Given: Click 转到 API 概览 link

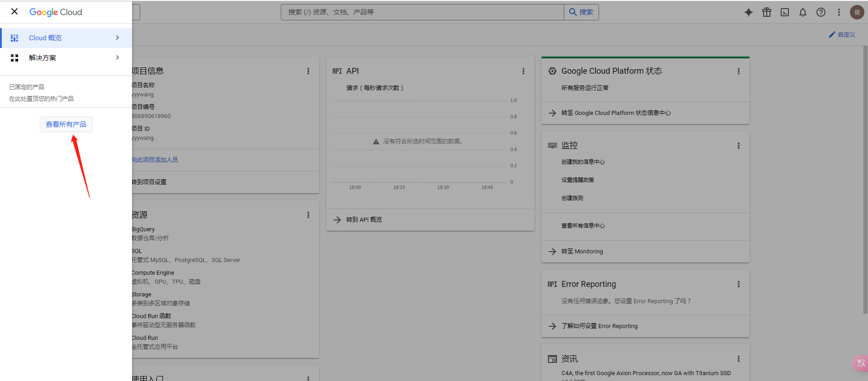Looking at the screenshot, I should [363, 220].
